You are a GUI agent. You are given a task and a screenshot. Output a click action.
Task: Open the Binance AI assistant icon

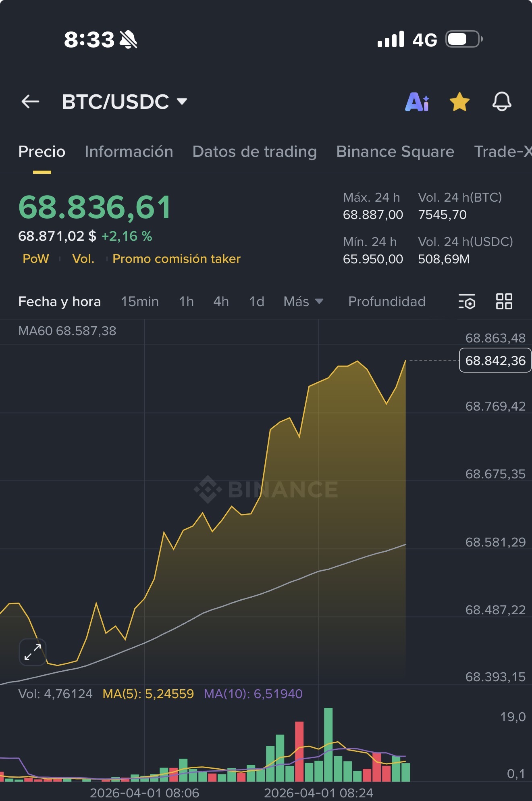417,102
